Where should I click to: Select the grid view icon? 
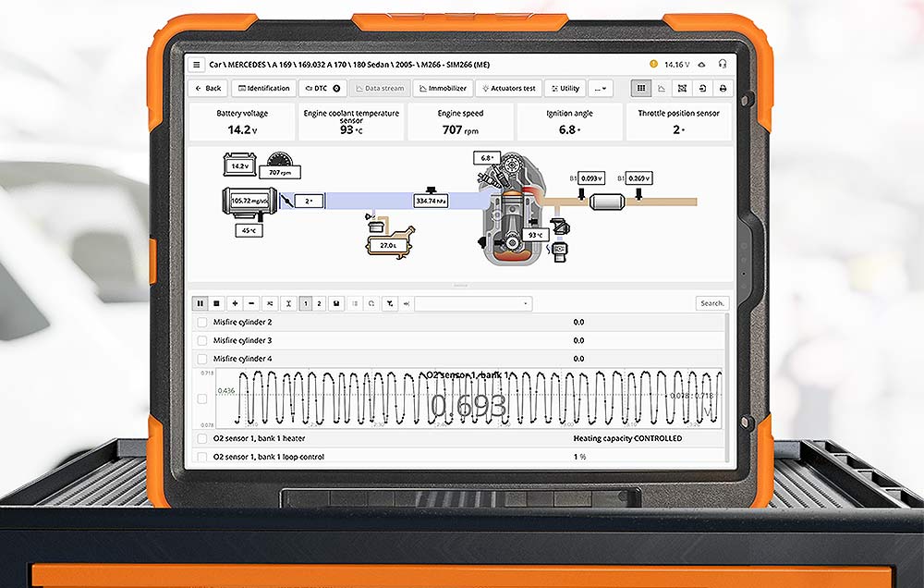tap(640, 88)
